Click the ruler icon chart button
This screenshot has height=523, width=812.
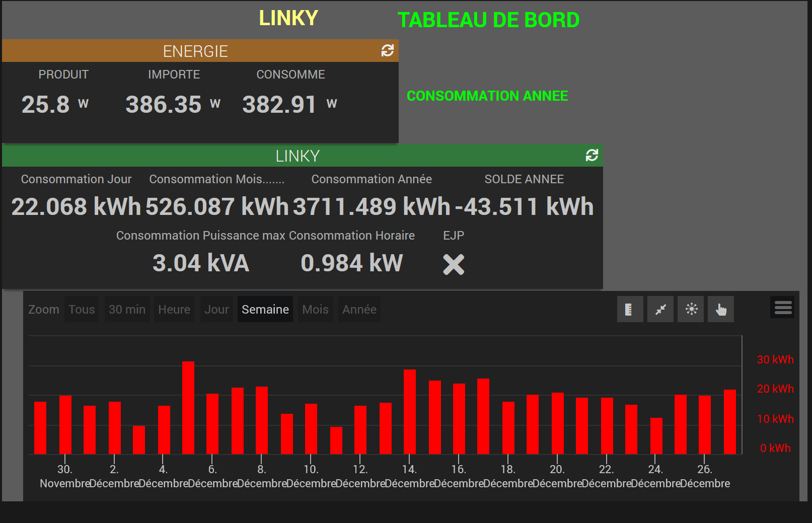629,309
